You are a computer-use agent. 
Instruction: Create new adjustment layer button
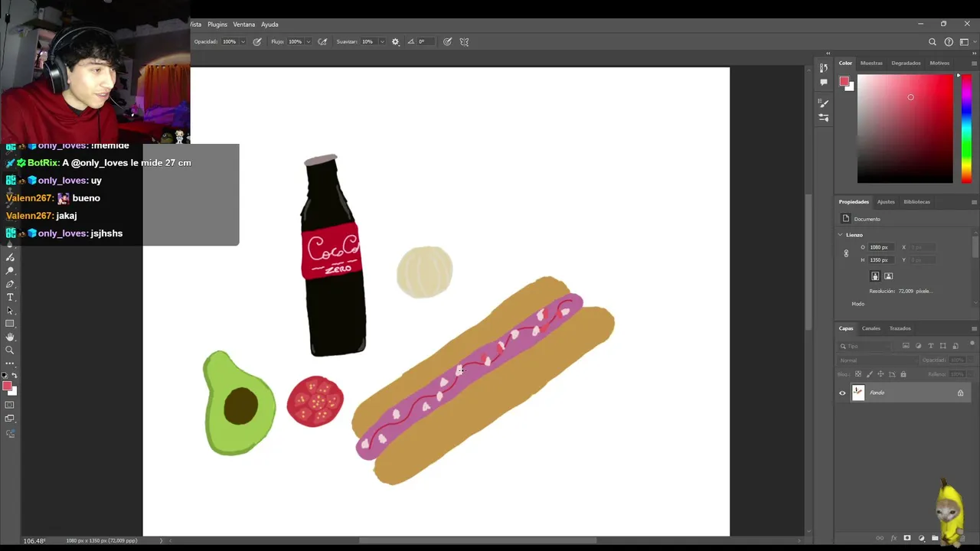[921, 538]
